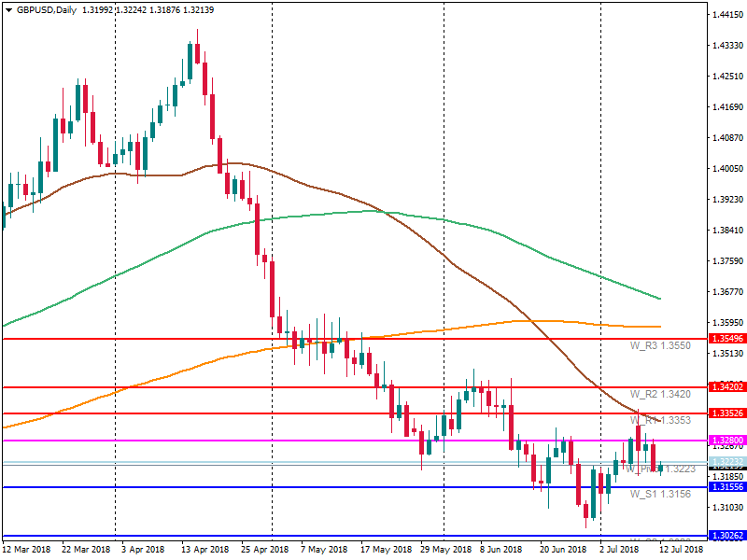Click the 1.40050 price on the axis
The image size is (747, 560).
tap(727, 169)
